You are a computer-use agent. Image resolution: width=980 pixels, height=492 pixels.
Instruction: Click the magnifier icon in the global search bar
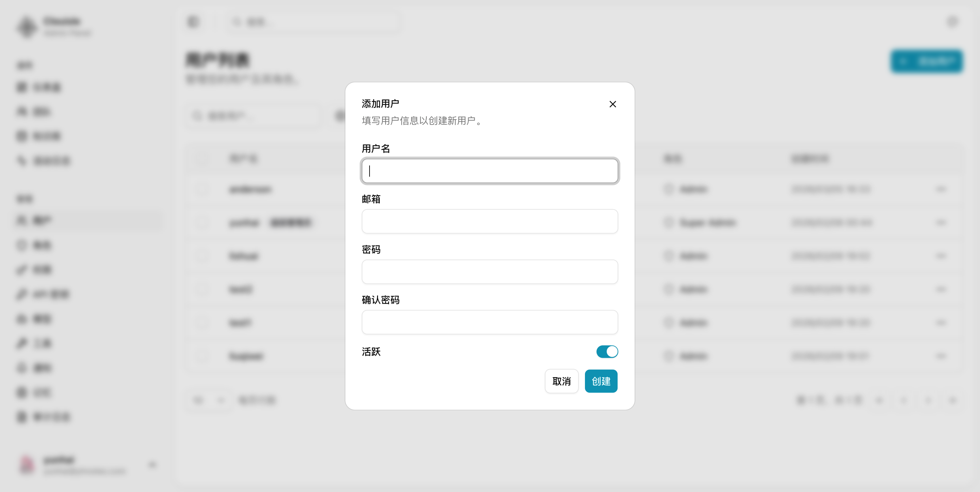click(x=236, y=22)
